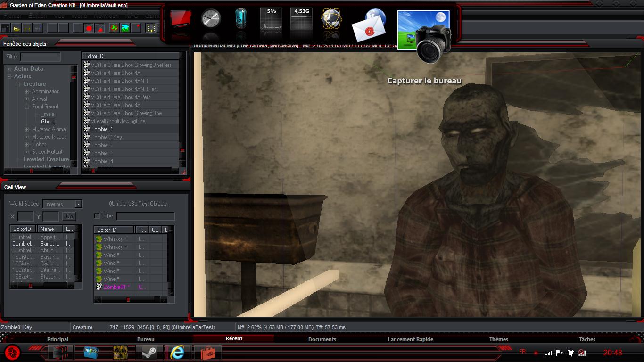Click the cyan-green landscape toolbar icon

pyautogui.click(x=125, y=28)
